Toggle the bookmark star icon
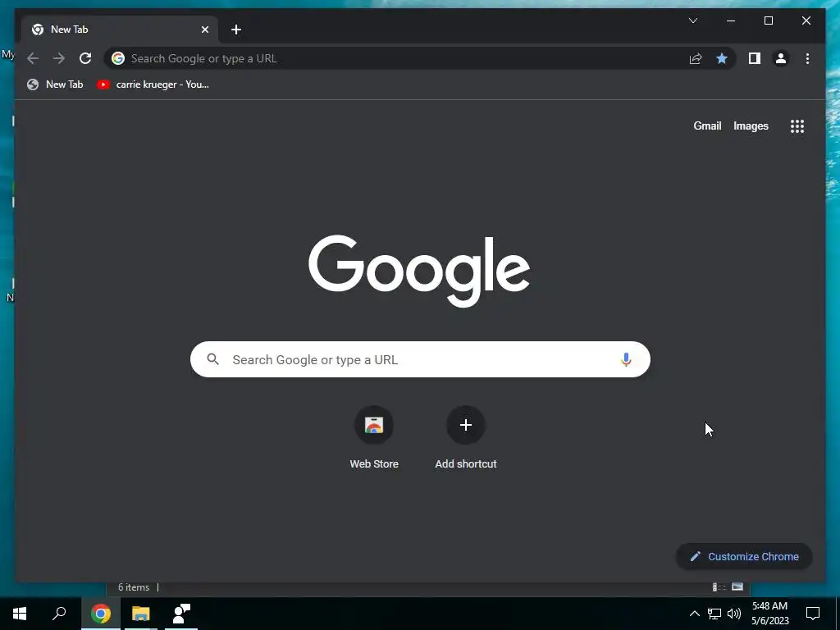 (x=722, y=58)
